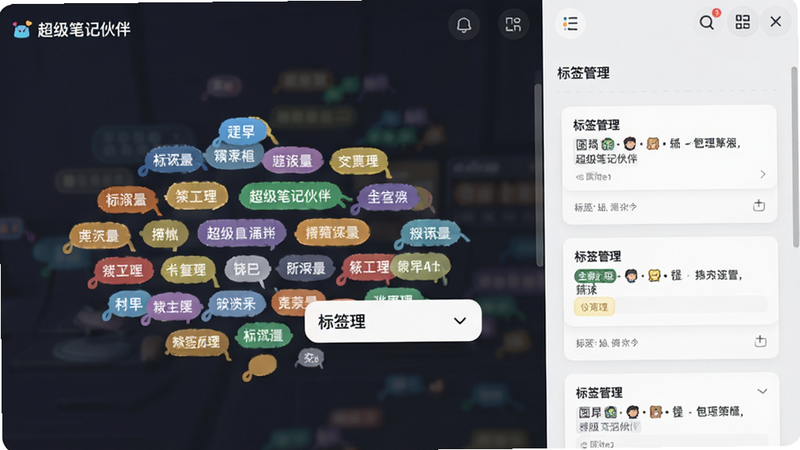Open notifications with the bell icon
This screenshot has height=450, width=800.
464,24
